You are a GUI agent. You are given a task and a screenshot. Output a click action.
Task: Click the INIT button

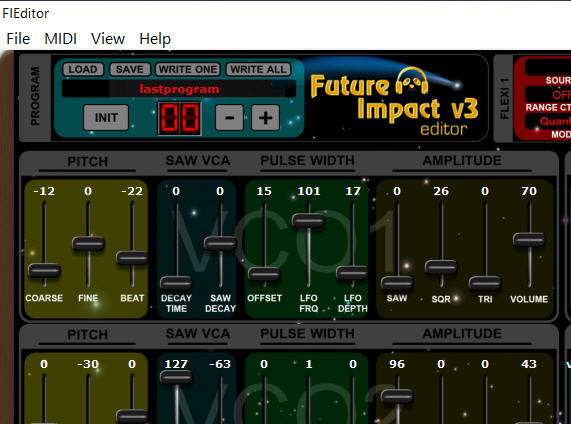pos(106,118)
